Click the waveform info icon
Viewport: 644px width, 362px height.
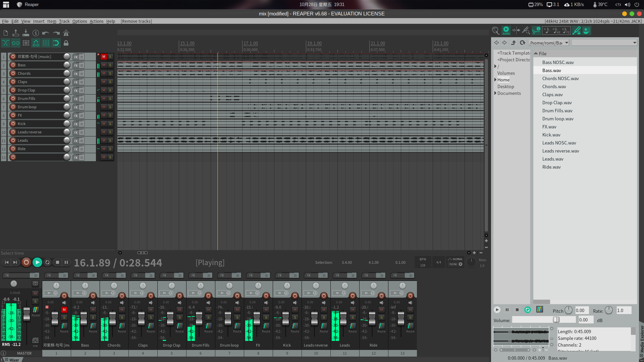click(x=536, y=31)
